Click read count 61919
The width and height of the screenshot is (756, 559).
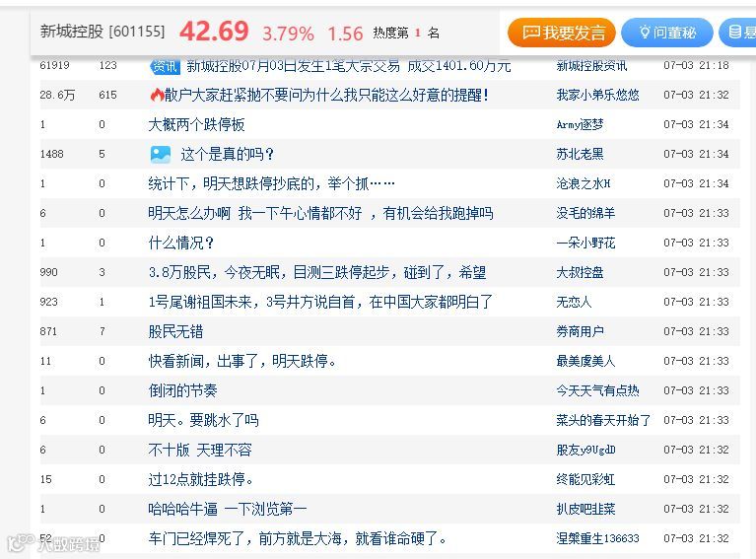54,65
